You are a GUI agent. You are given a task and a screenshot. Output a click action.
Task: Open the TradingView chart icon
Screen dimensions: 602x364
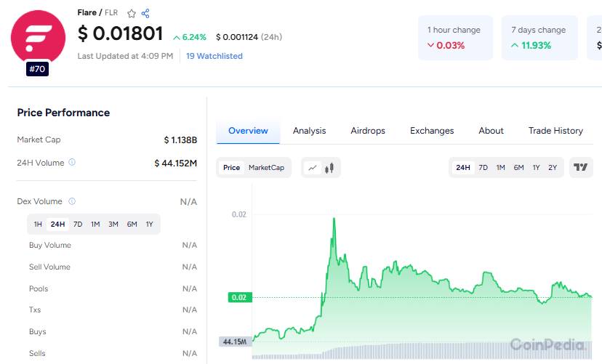point(581,167)
